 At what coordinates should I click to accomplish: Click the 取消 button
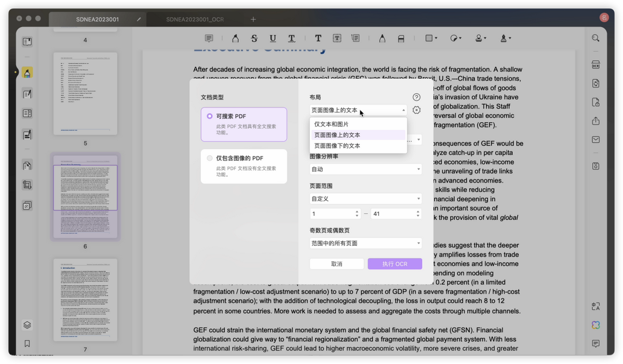click(x=336, y=264)
